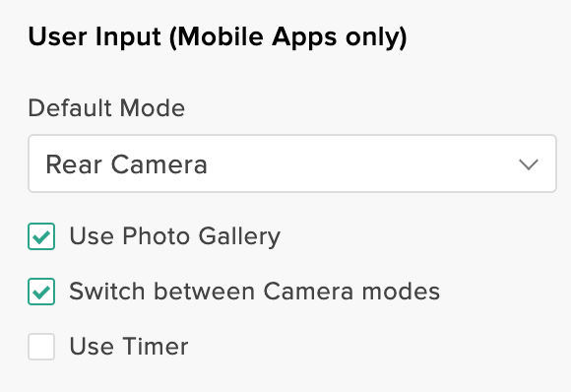Click the down arrow of Rear Camera combo box
This screenshot has width=571, height=392.
click(529, 164)
